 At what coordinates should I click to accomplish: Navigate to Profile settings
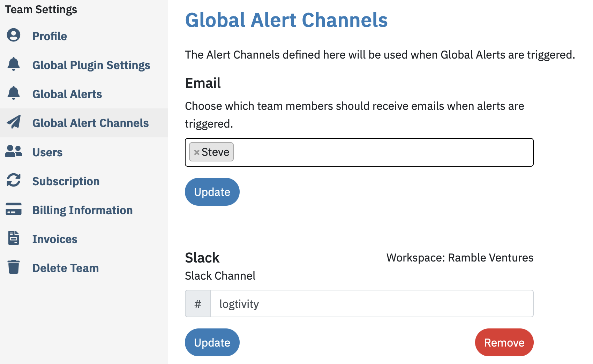(x=49, y=36)
